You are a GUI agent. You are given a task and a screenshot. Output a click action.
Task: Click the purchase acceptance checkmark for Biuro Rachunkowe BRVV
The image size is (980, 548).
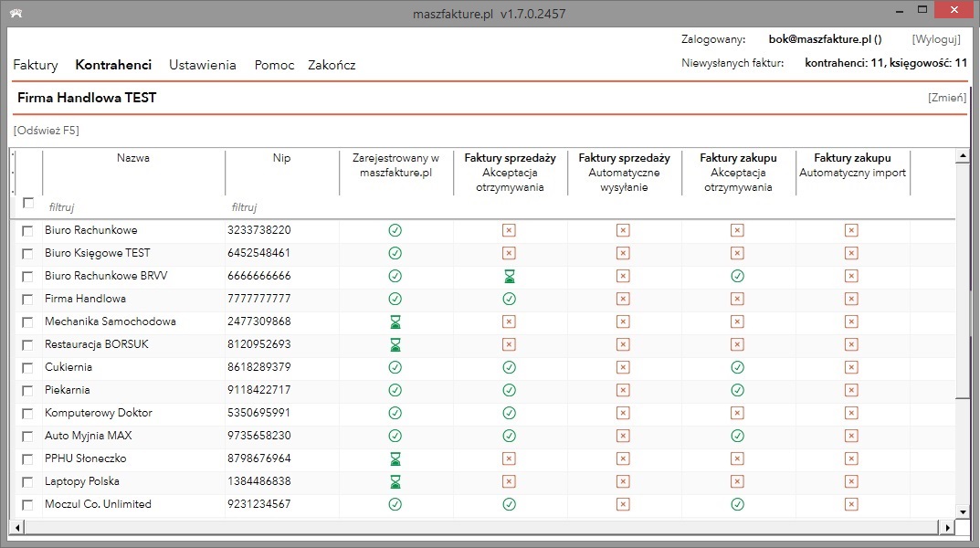(737, 276)
